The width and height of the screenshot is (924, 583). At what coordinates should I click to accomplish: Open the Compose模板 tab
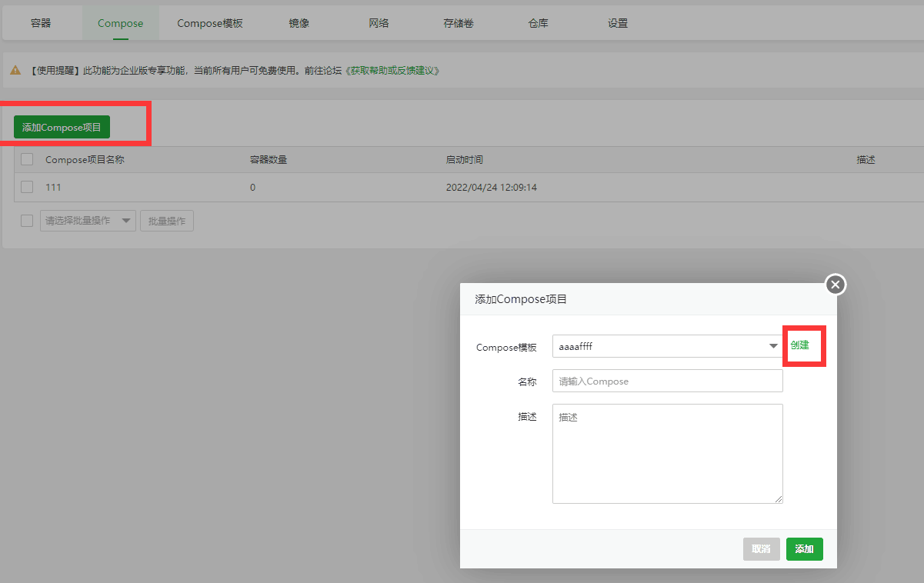[210, 23]
